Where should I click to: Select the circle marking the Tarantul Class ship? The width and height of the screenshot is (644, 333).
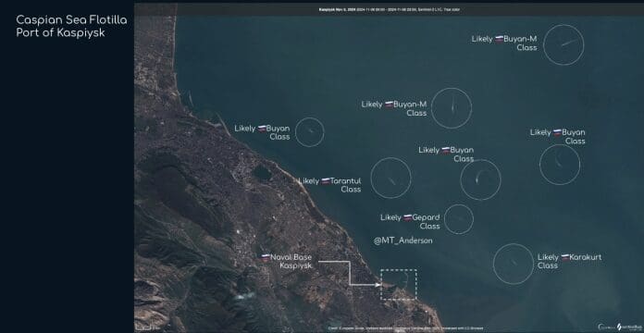point(390,178)
